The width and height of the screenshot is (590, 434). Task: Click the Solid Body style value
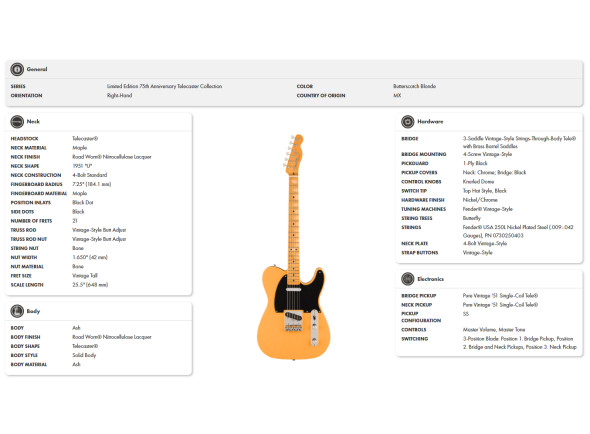coord(84,355)
